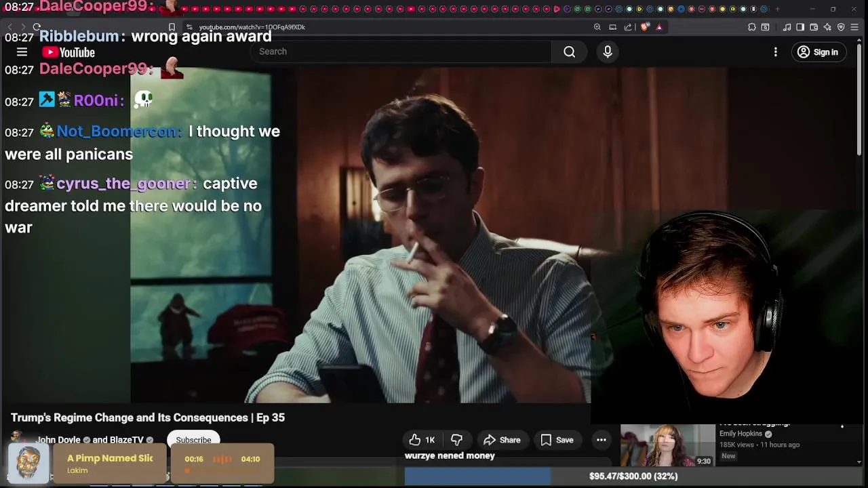Click the song progress bar in music widget
The height and width of the screenshot is (488, 868).
(222, 470)
